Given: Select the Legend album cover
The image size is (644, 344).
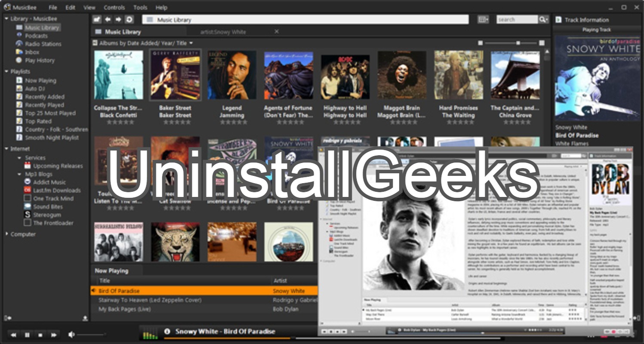Looking at the screenshot, I should 232,75.
